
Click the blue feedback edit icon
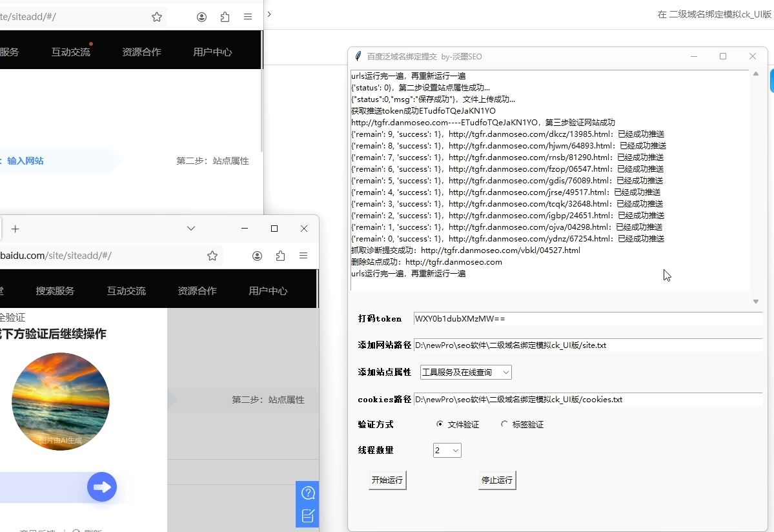(x=308, y=515)
